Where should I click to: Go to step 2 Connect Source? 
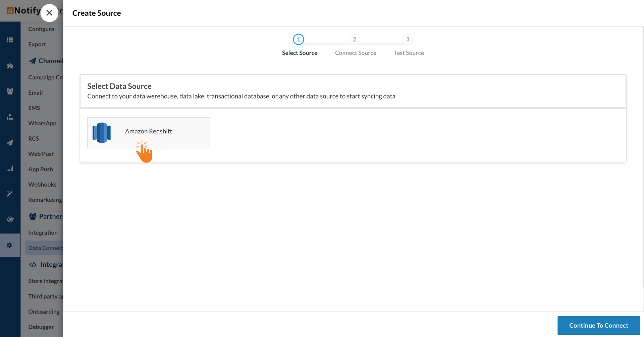point(355,40)
